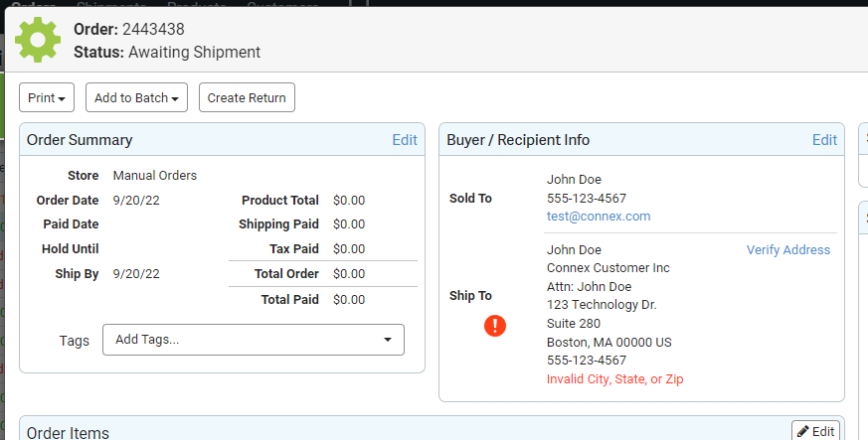Image resolution: width=868 pixels, height=440 pixels.
Task: Open the test@connex.com email link
Action: (x=599, y=217)
